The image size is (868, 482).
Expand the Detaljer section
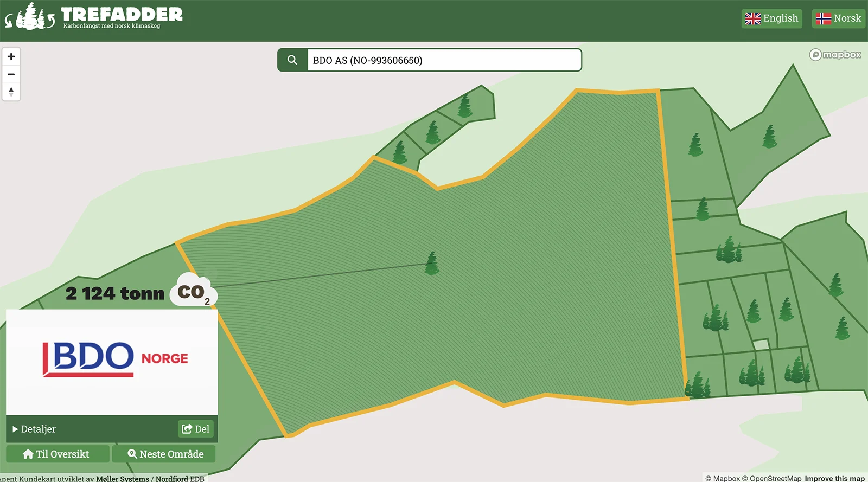(x=34, y=429)
